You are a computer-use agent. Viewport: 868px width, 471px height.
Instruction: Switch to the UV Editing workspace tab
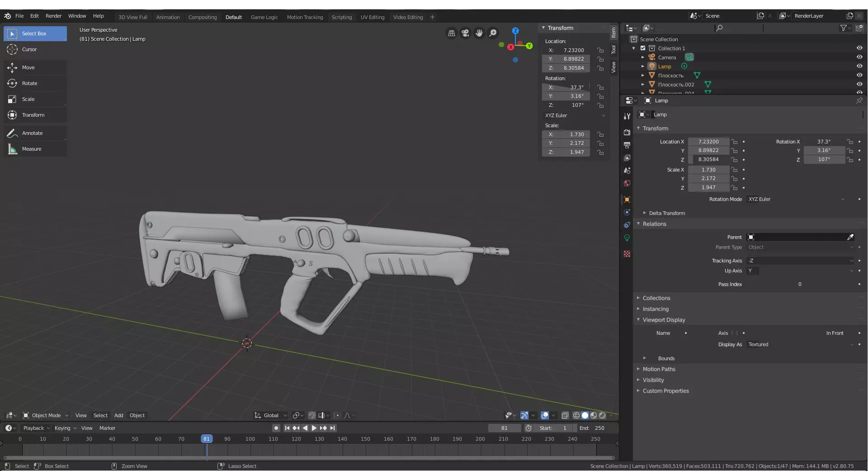tap(373, 17)
